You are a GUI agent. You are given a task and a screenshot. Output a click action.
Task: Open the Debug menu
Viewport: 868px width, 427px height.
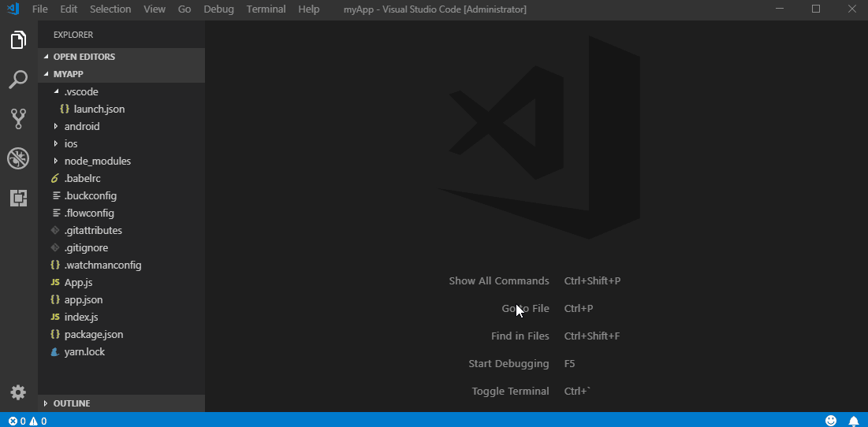(218, 9)
